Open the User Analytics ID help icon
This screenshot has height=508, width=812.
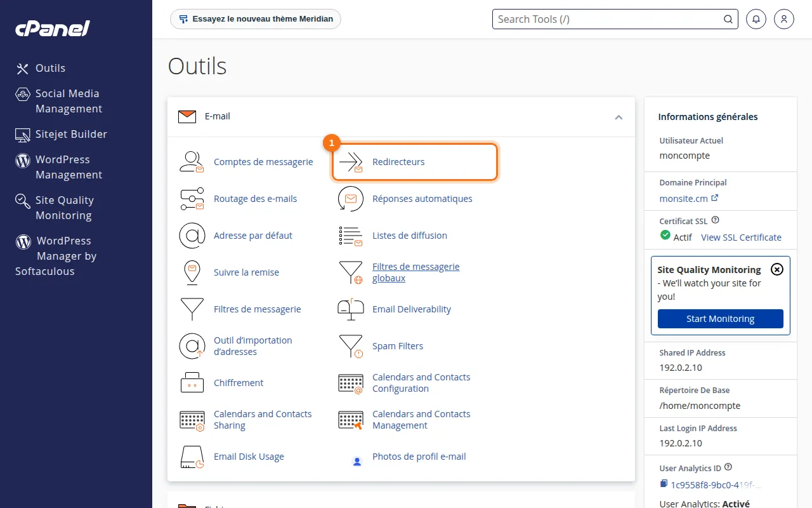click(728, 467)
